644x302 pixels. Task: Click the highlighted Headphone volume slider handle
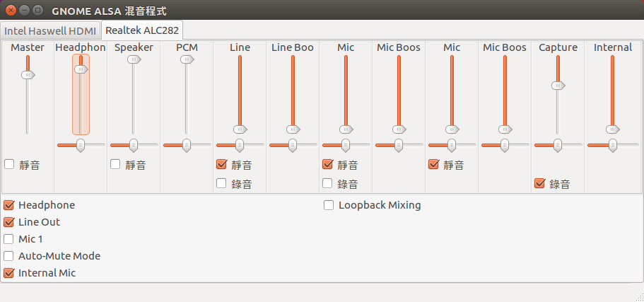pyautogui.click(x=81, y=69)
